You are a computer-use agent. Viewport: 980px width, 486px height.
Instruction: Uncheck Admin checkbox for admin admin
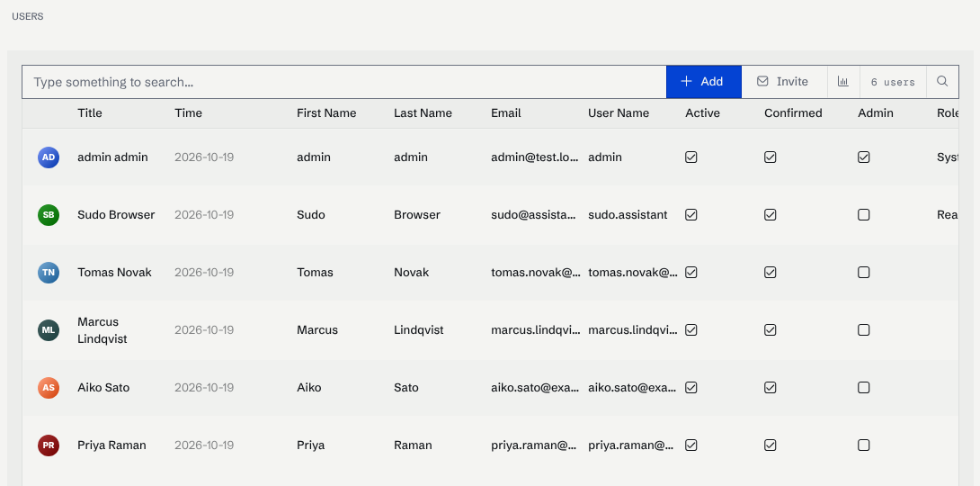click(x=864, y=157)
